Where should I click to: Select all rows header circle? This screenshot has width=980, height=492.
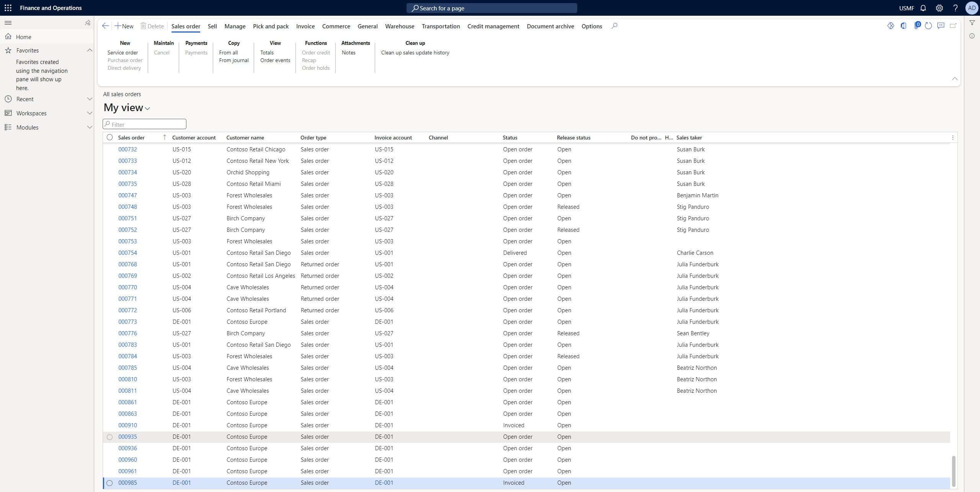tap(109, 137)
